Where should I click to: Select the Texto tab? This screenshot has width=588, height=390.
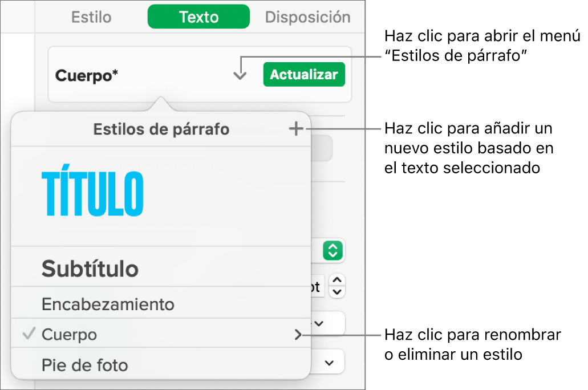pyautogui.click(x=198, y=17)
